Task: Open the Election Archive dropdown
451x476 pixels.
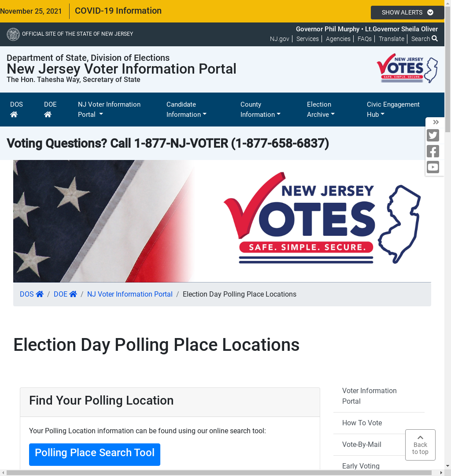Action: pyautogui.click(x=321, y=109)
